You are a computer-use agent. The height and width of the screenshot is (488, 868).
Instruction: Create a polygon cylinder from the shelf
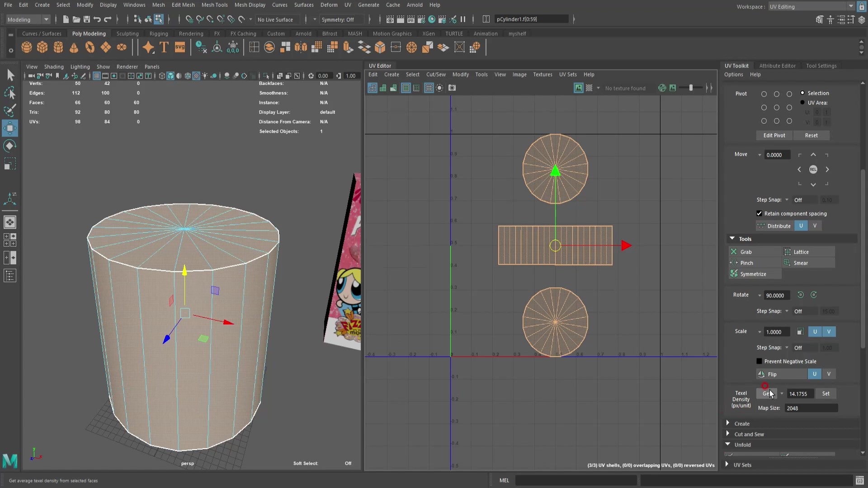coord(58,47)
